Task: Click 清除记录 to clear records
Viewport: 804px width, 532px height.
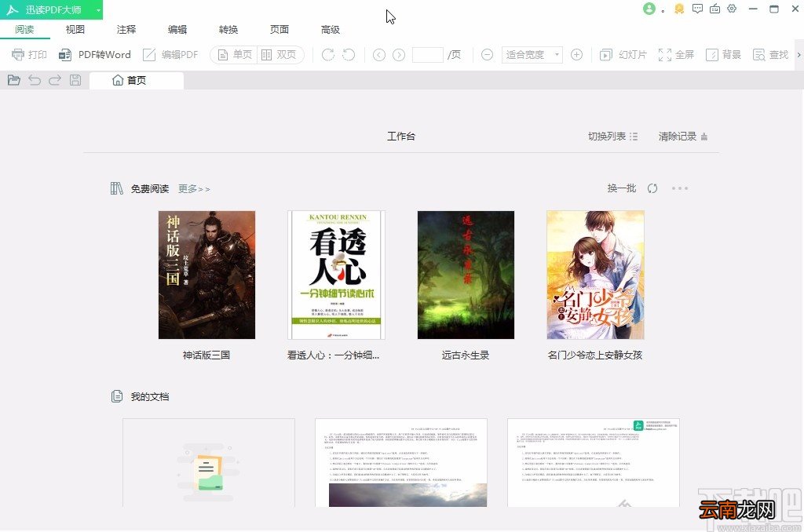Action: (683, 137)
